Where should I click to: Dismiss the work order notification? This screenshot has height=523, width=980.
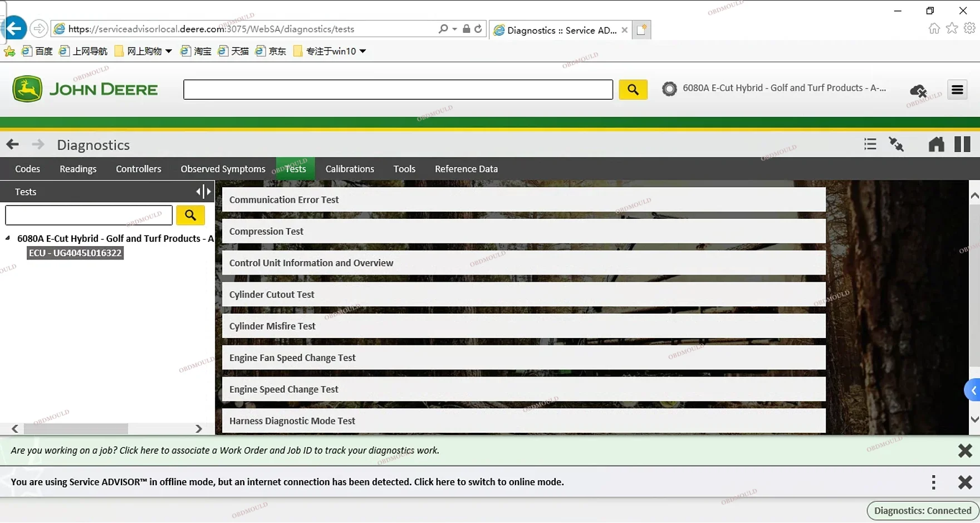(x=964, y=451)
